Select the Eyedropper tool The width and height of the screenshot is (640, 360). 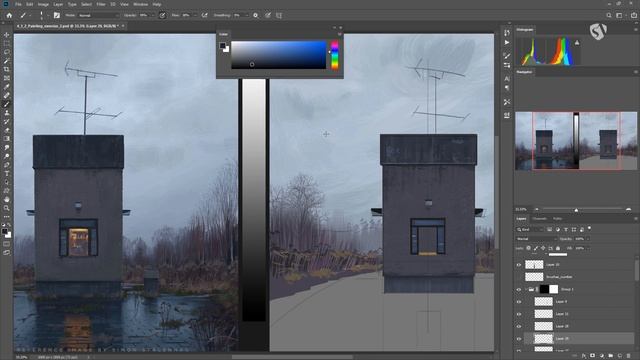(7, 87)
